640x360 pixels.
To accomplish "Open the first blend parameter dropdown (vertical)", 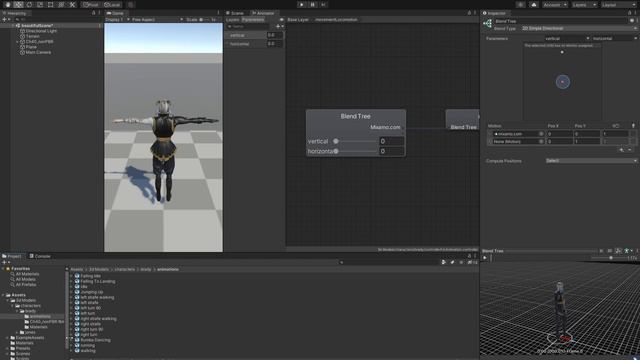I will 567,38.
